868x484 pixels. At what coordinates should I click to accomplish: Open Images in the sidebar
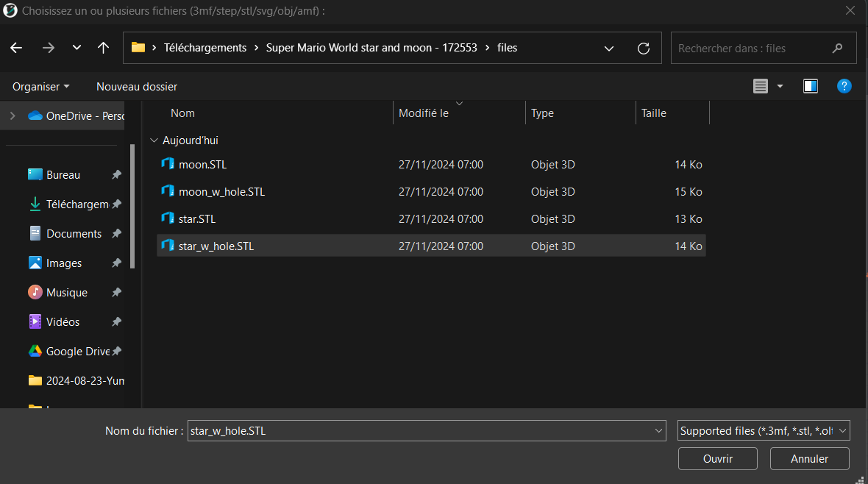pyautogui.click(x=55, y=263)
